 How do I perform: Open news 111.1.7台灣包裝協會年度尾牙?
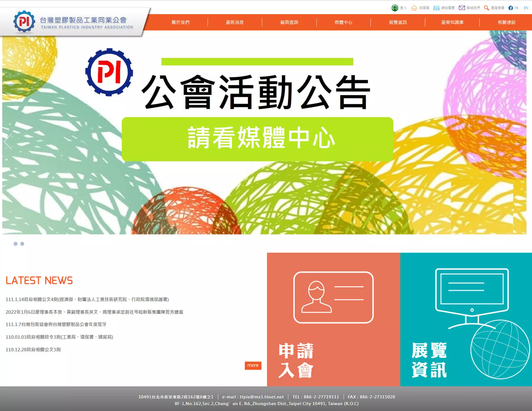pos(56,324)
